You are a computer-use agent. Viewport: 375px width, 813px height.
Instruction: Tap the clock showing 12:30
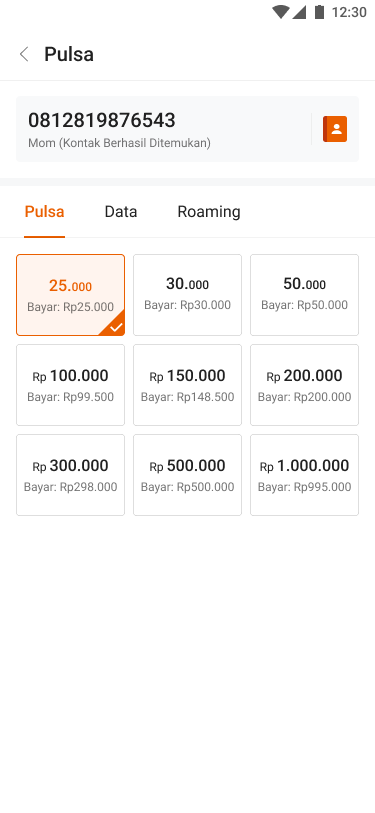349,12
